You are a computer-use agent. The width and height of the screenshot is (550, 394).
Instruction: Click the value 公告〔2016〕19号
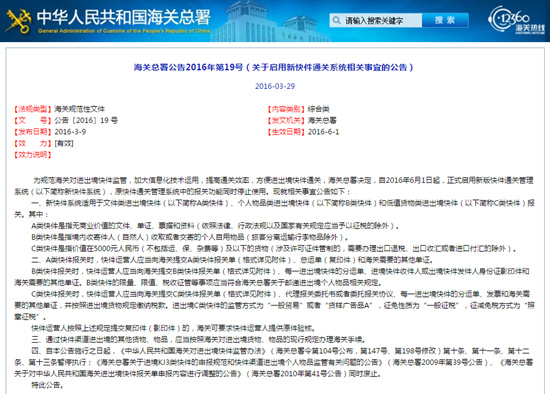click(86, 120)
